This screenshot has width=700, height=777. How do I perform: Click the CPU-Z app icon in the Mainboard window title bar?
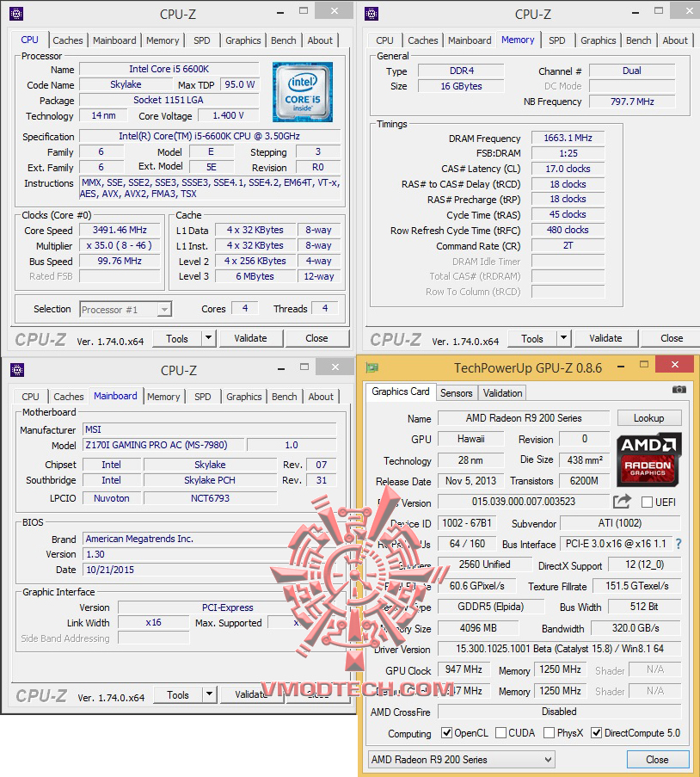click(x=17, y=370)
